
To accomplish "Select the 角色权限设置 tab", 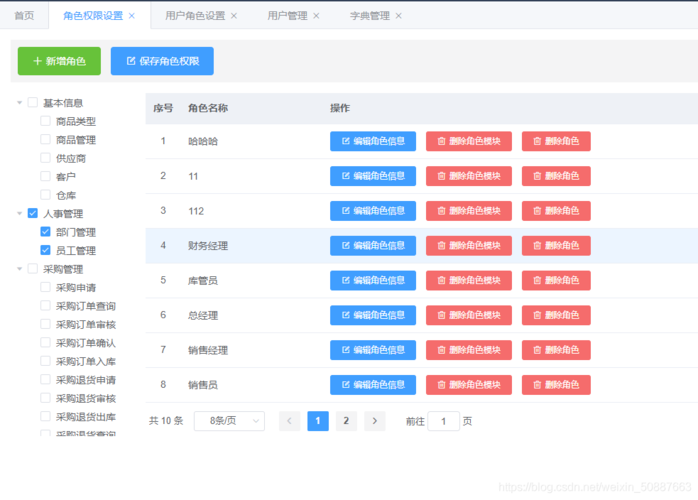I will tap(93, 16).
